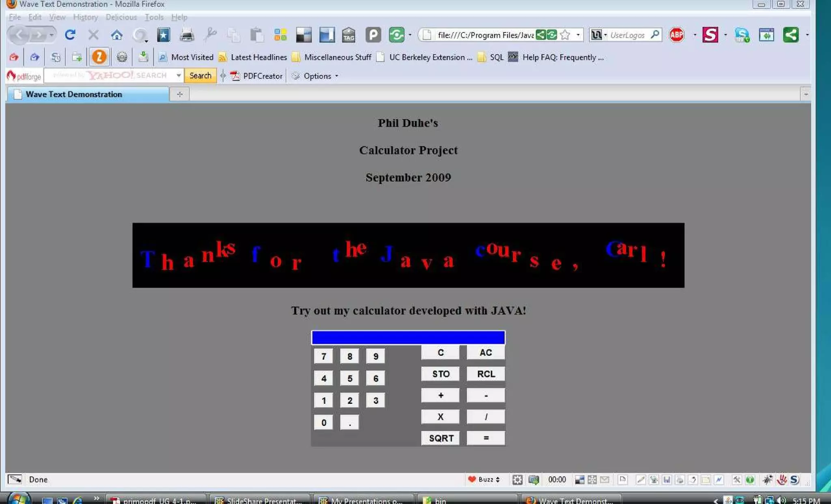Open the Tools menu
Viewport: 831px width, 504px height.
point(154,17)
